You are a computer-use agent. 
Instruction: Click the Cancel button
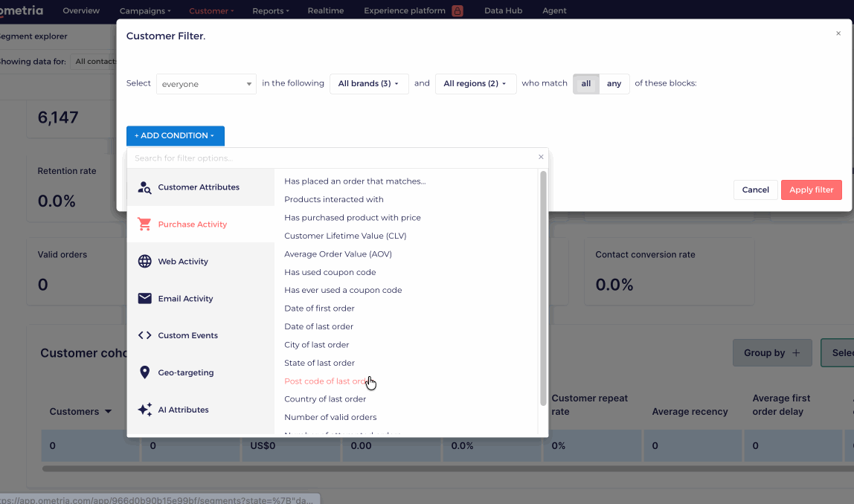[x=755, y=190]
